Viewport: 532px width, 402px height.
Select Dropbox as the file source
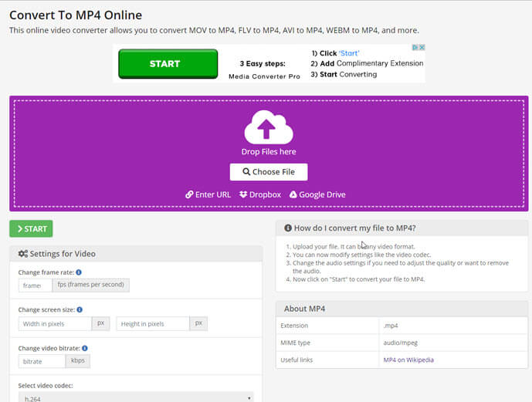pos(260,194)
